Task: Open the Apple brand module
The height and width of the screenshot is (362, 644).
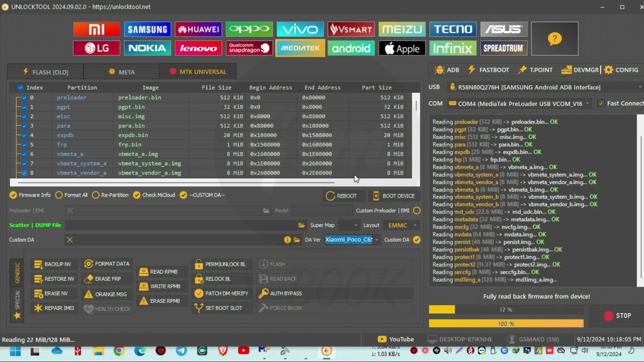Action: tap(401, 48)
